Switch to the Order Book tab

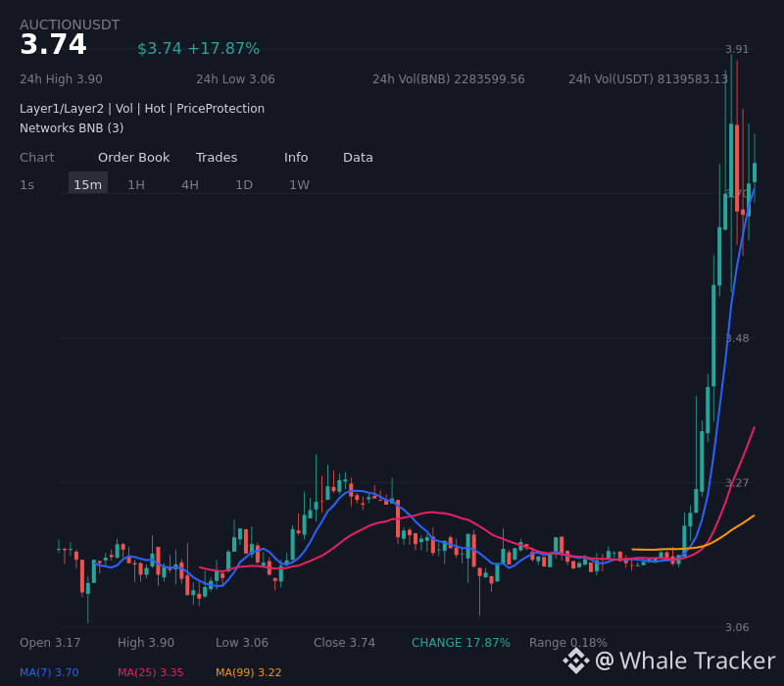click(x=133, y=158)
